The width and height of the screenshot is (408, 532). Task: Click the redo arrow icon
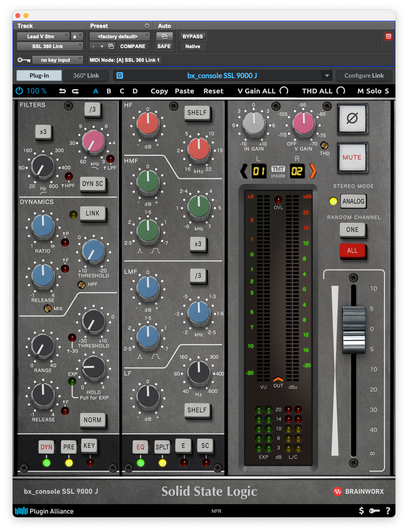pyautogui.click(x=75, y=91)
